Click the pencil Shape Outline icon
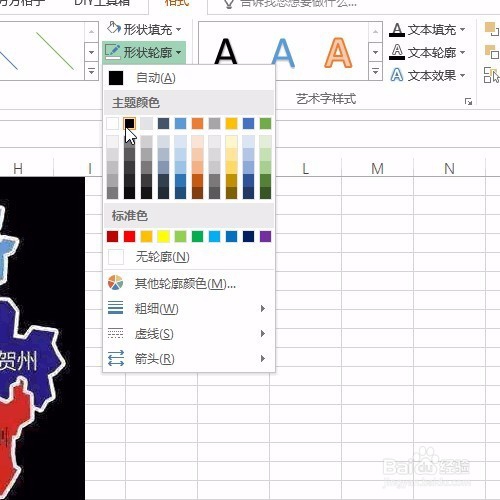The width and height of the screenshot is (500, 500). coord(112,52)
